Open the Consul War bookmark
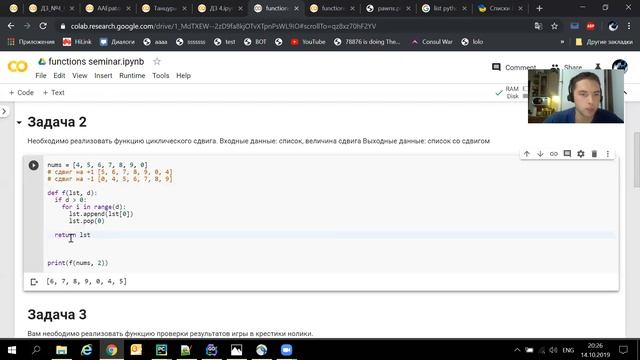This screenshot has width=640, height=360. tap(432, 42)
